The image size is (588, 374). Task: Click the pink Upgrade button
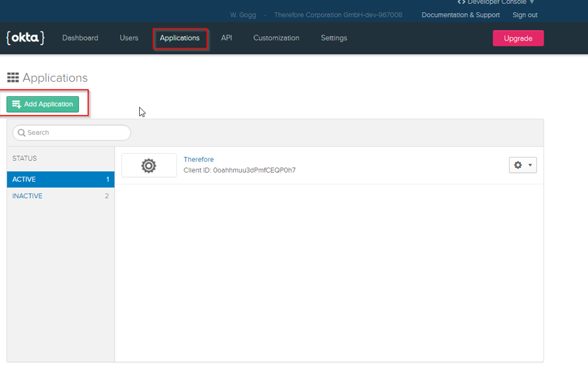point(518,39)
